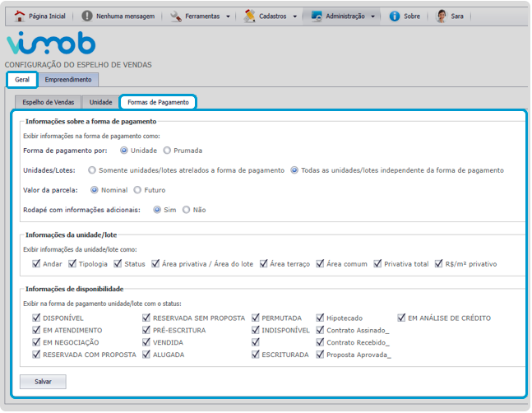
Task: Select Futuro parcel value radio
Action: [137, 190]
